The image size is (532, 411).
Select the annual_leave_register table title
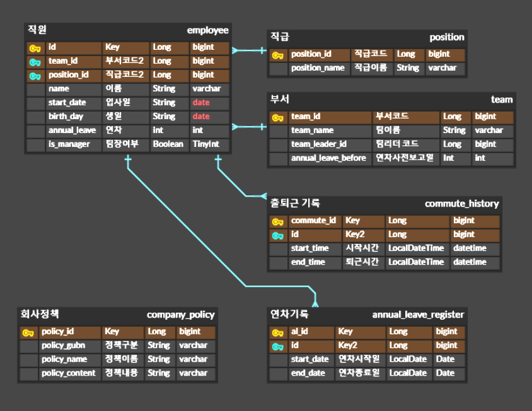(x=418, y=315)
